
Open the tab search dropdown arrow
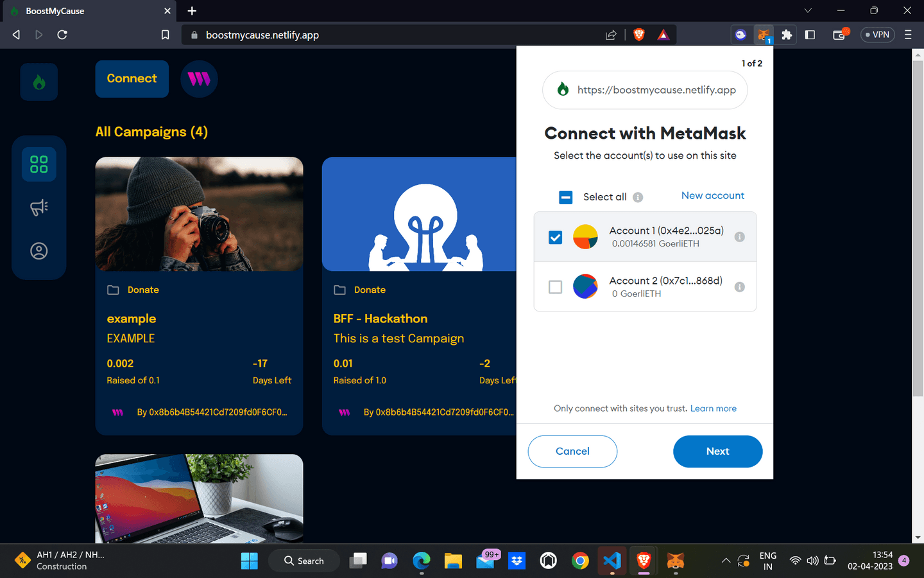click(x=808, y=10)
